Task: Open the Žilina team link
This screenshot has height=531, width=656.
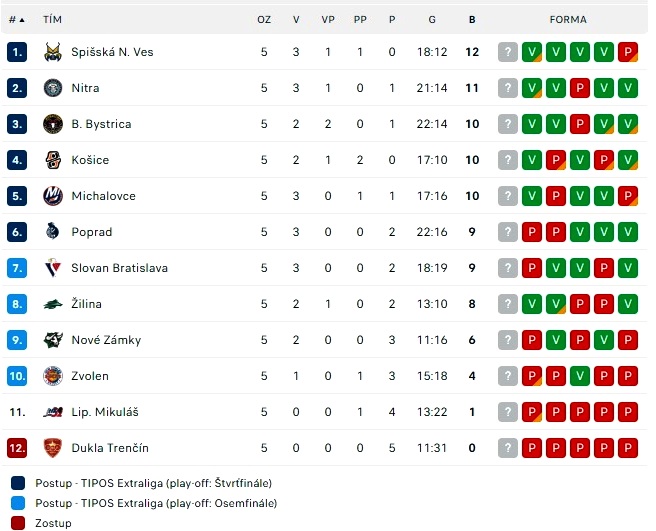Action: pyautogui.click(x=87, y=304)
